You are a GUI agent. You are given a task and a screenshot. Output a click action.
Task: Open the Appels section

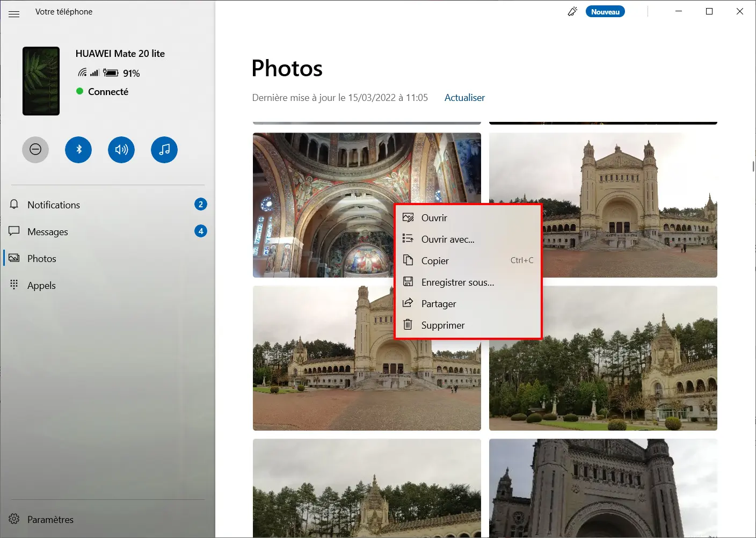107,285
